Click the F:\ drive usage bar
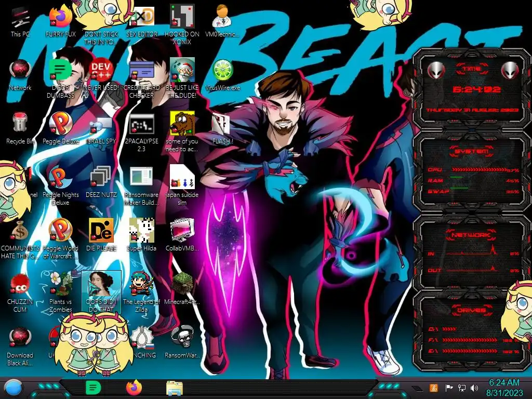Screen dimensions: 532x399 [x=470, y=340]
